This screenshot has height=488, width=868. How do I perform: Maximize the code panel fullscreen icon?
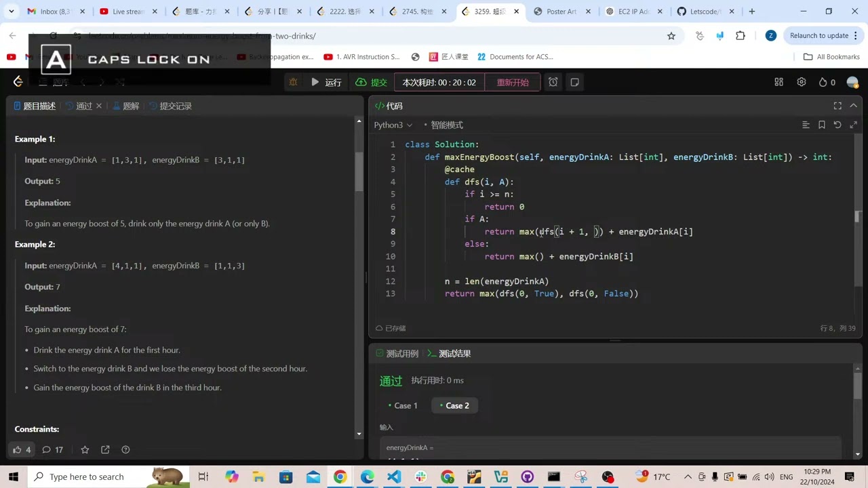coord(837,106)
